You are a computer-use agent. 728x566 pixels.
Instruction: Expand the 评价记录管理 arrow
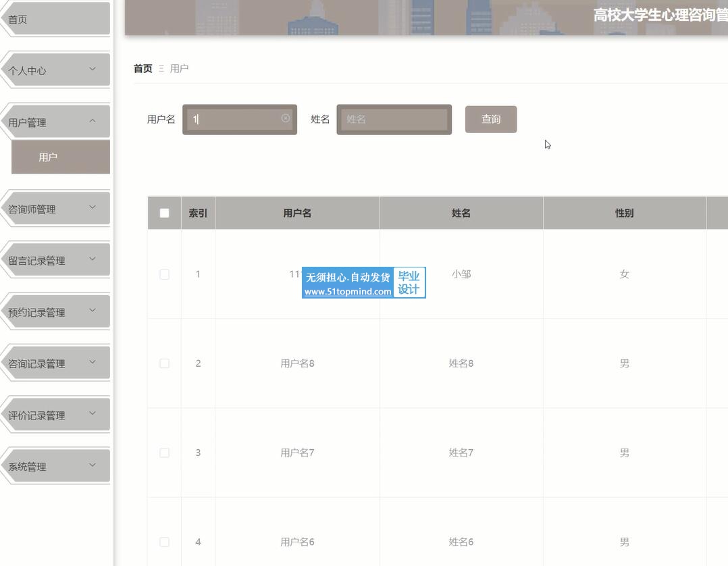point(93,414)
